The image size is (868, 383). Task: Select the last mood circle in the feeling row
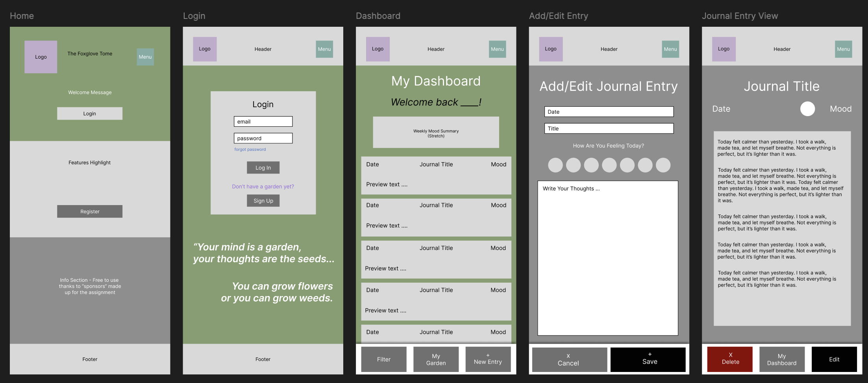point(663,165)
